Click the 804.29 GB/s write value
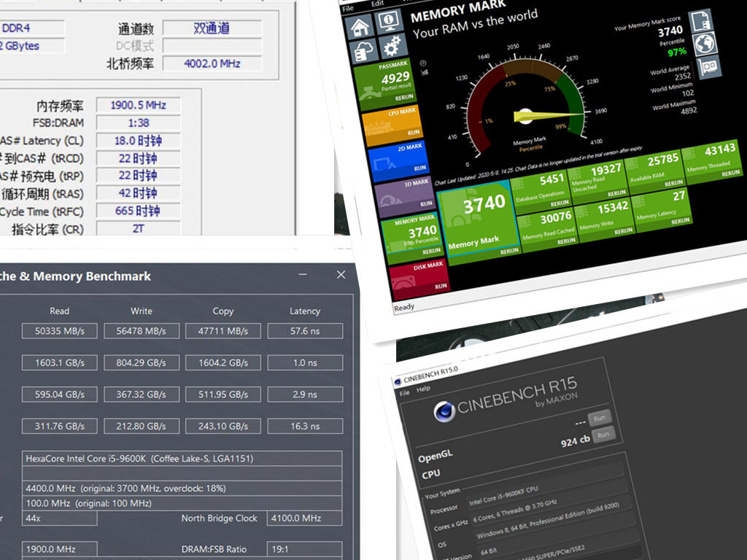Image resolution: width=747 pixels, height=560 pixels. pyautogui.click(x=142, y=363)
